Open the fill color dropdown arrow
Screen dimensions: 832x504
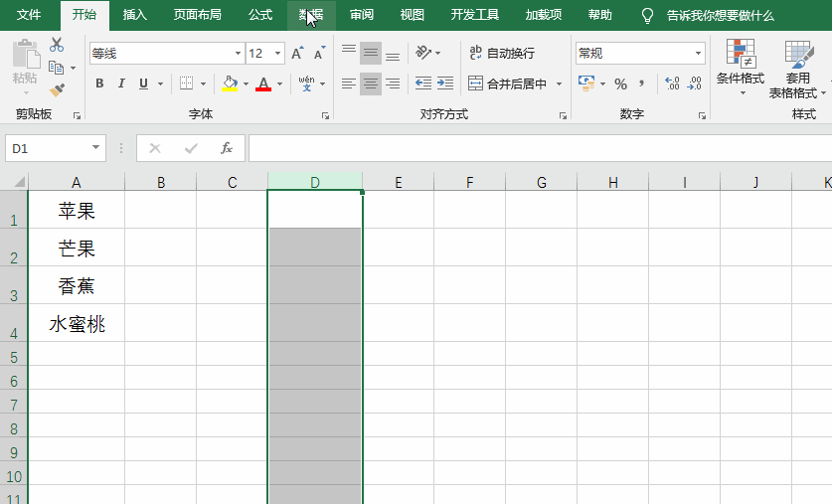[x=246, y=84]
